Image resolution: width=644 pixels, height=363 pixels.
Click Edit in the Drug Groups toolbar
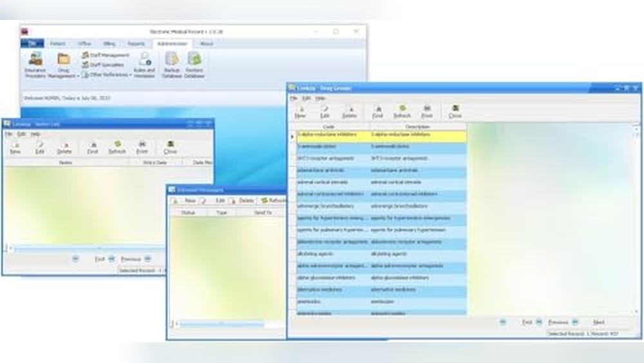pos(325,111)
